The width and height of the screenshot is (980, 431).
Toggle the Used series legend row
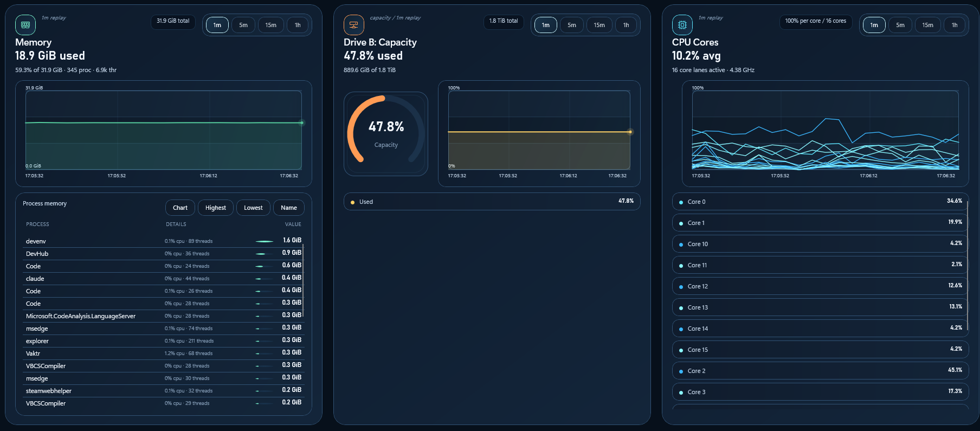tap(492, 202)
